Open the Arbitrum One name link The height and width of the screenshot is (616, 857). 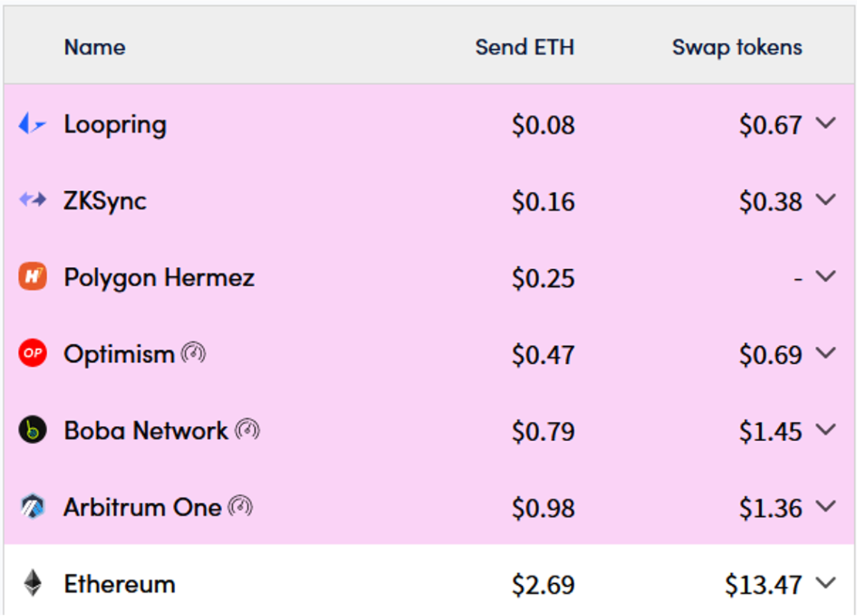click(x=142, y=507)
